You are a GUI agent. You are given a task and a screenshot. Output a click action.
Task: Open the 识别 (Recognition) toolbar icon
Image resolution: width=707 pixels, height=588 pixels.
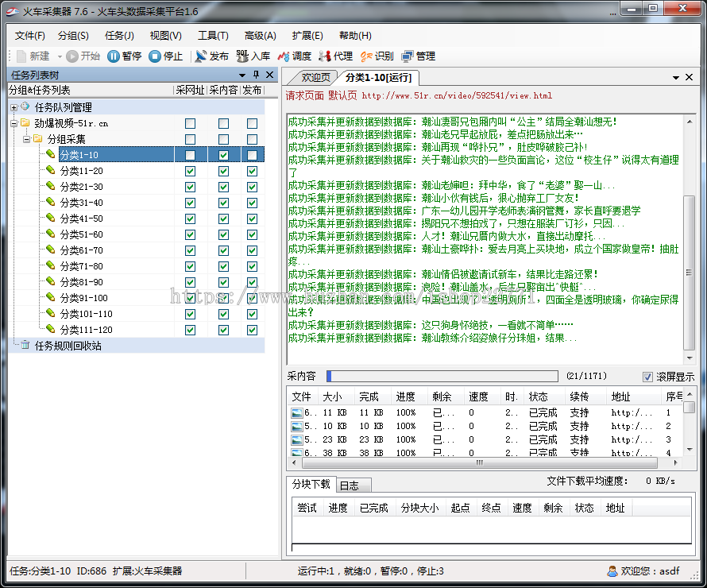click(x=366, y=56)
